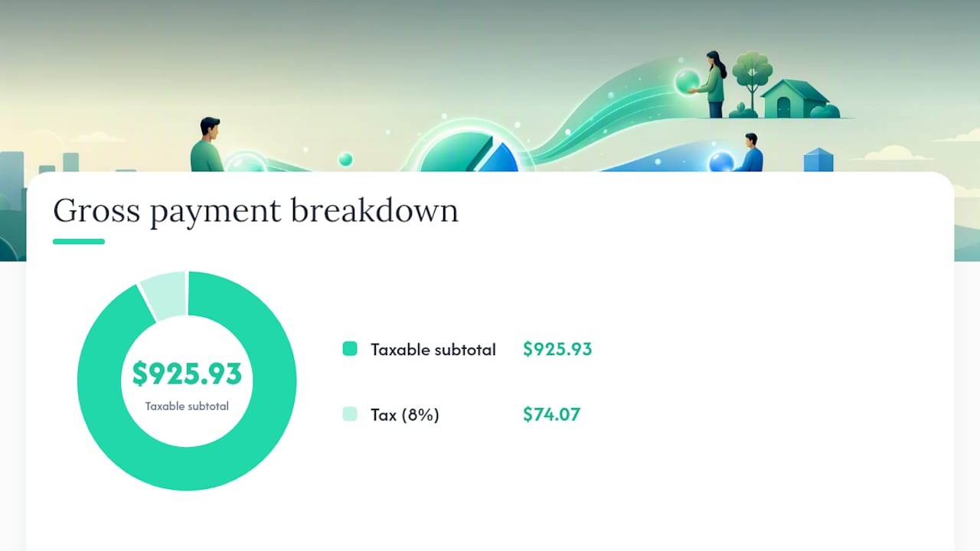Click the green underline below the heading

[x=79, y=242]
